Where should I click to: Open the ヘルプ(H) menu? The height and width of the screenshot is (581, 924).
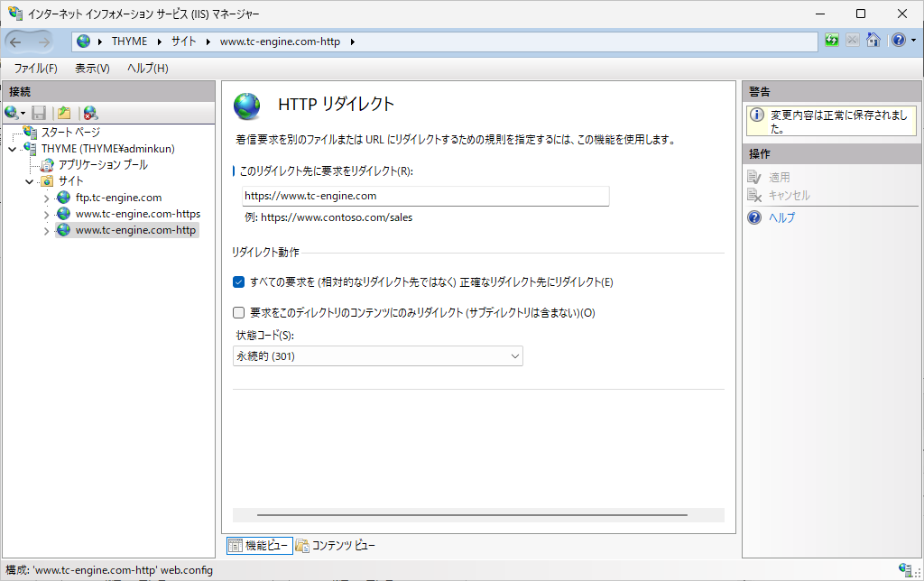pos(147,69)
